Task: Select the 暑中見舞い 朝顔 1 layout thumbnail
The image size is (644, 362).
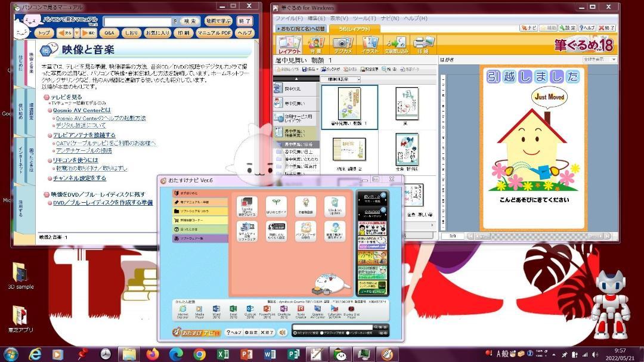Action: (x=349, y=107)
